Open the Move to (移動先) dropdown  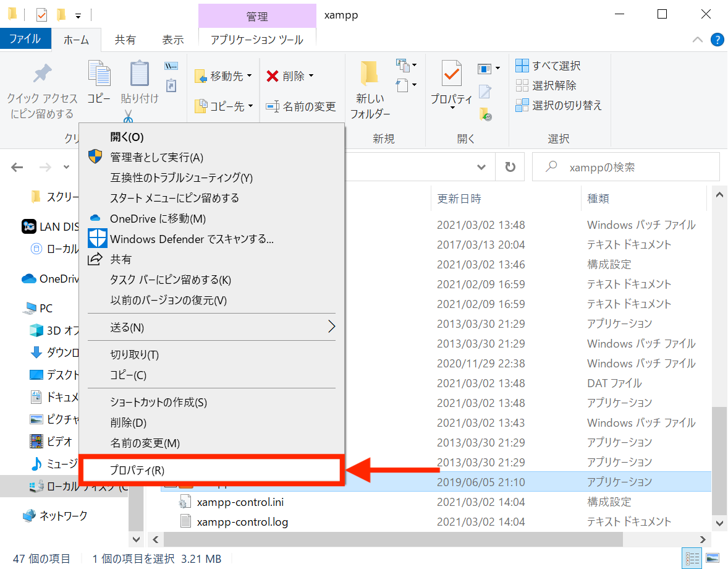[x=223, y=75]
